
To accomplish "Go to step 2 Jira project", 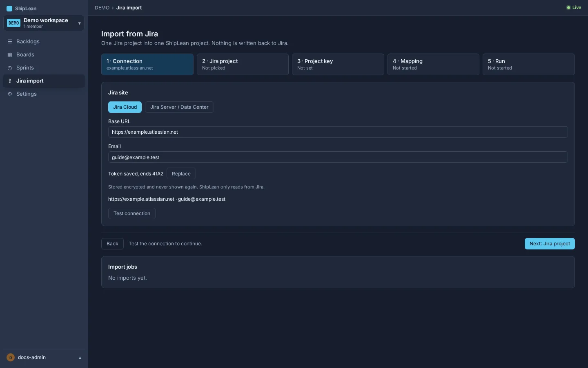I will (x=243, y=64).
